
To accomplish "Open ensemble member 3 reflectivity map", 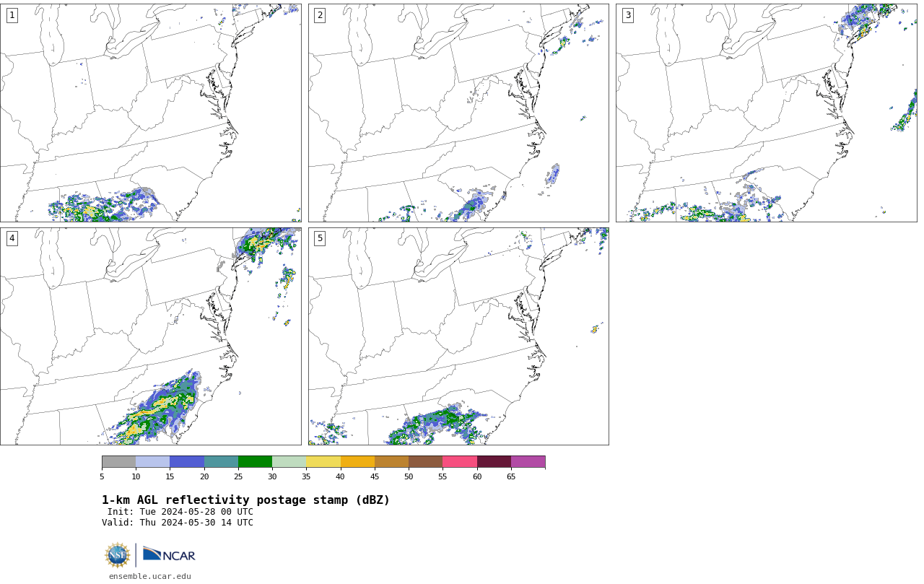I will [767, 113].
